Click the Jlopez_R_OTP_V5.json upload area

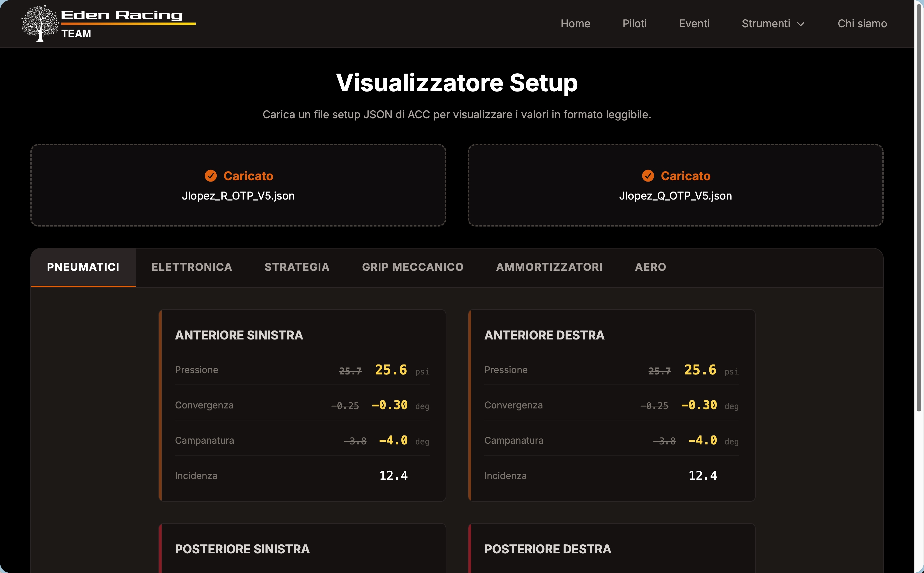(x=239, y=185)
